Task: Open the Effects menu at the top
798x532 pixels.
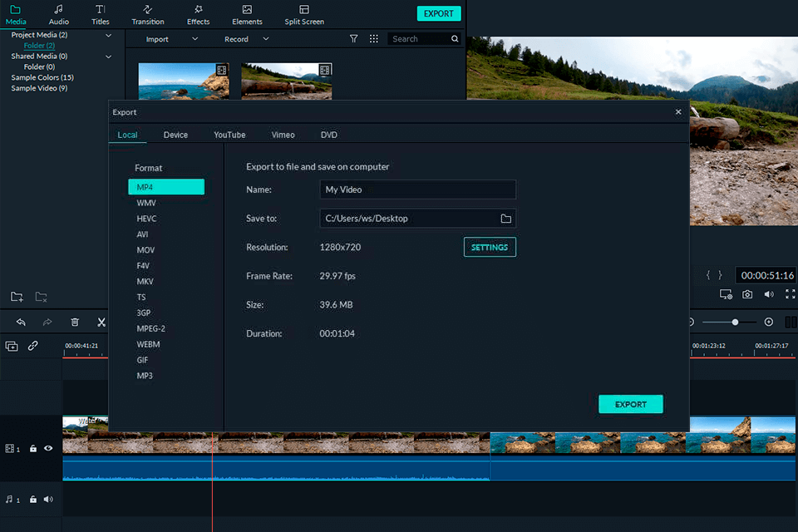Action: [198, 13]
